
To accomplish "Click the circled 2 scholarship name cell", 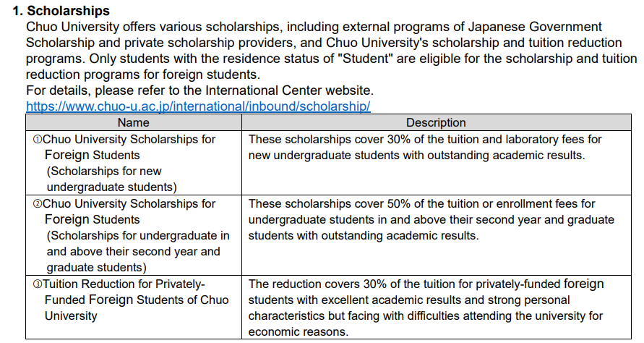I will click(x=134, y=235).
